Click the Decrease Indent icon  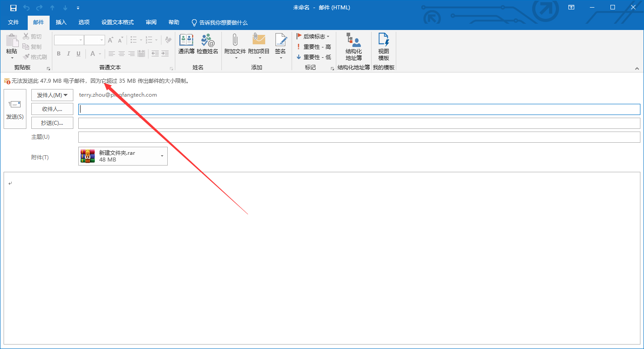tap(155, 54)
